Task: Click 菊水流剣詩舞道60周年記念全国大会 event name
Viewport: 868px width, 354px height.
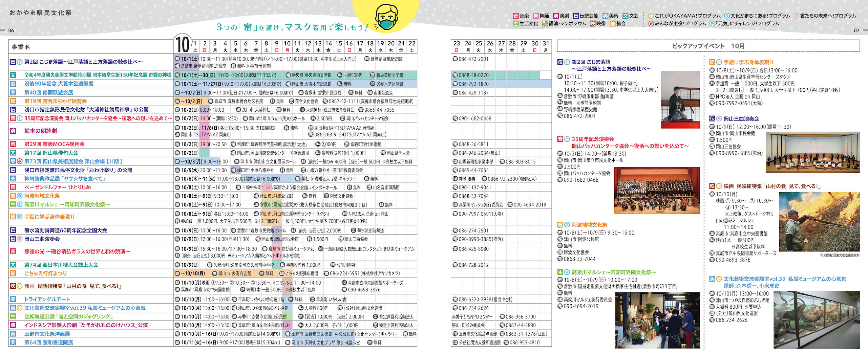Action: point(65,230)
